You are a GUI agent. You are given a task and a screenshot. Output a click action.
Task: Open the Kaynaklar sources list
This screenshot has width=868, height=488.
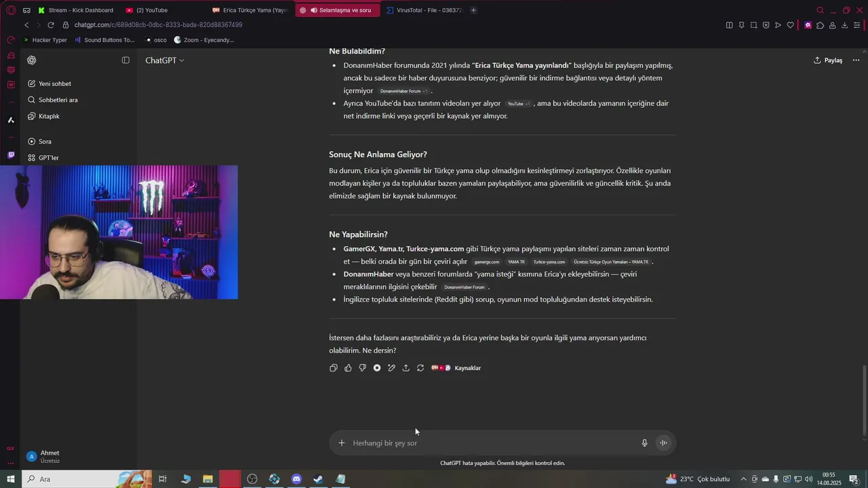click(x=456, y=368)
